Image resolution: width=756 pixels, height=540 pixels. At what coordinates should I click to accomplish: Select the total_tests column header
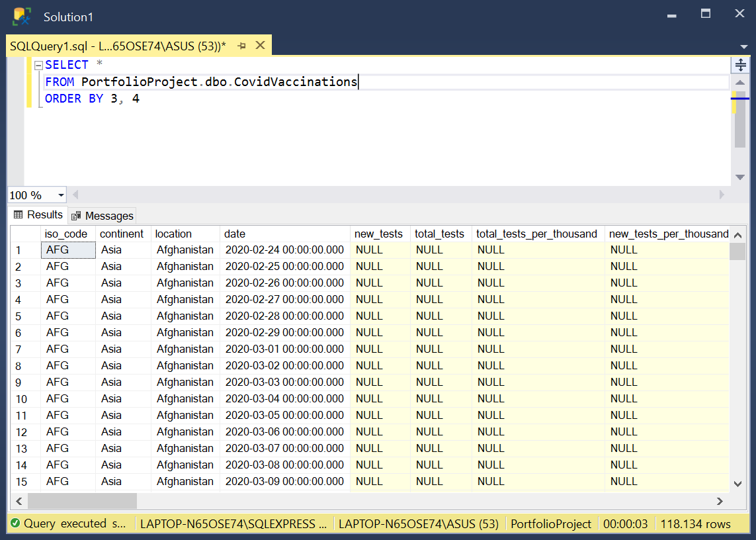click(x=441, y=234)
